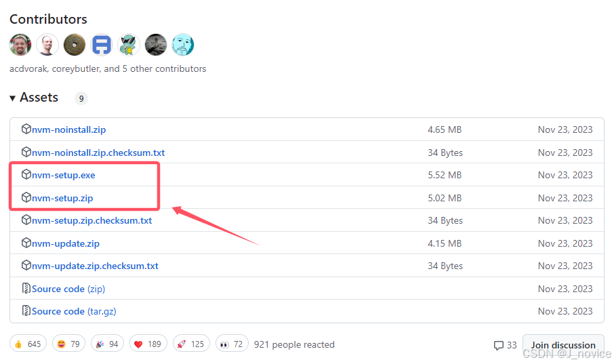Click package icon beside nvm-noinstall.zip.checksum.txt
The width and height of the screenshot is (614, 364).
tap(26, 152)
